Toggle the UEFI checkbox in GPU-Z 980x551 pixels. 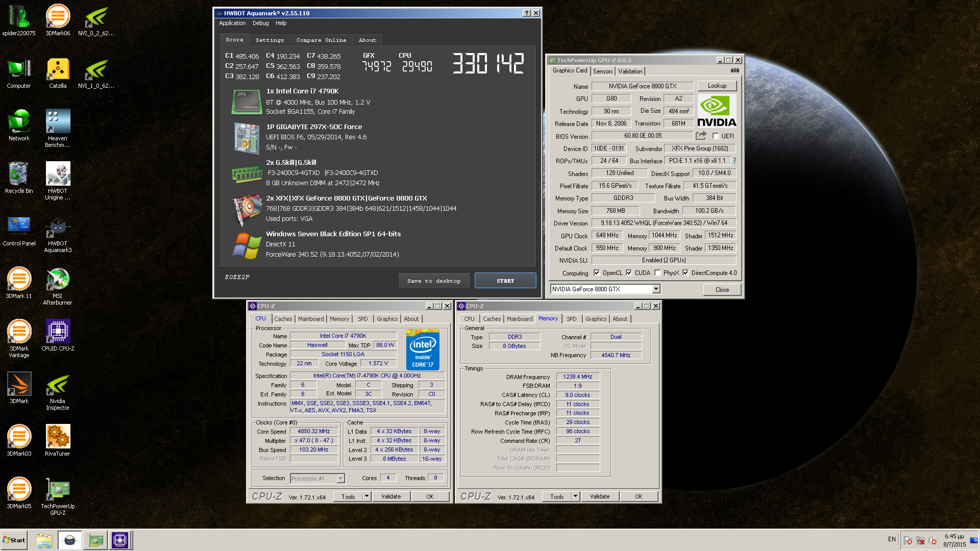[716, 136]
